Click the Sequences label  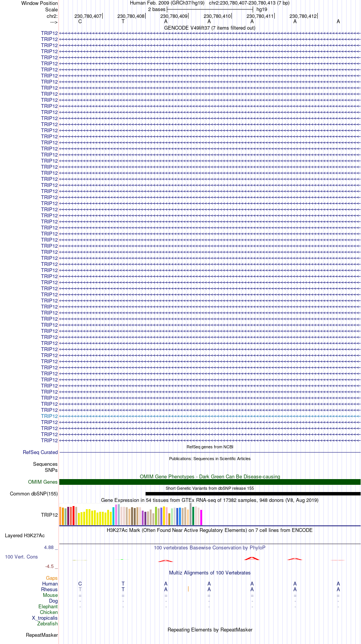[45, 464]
